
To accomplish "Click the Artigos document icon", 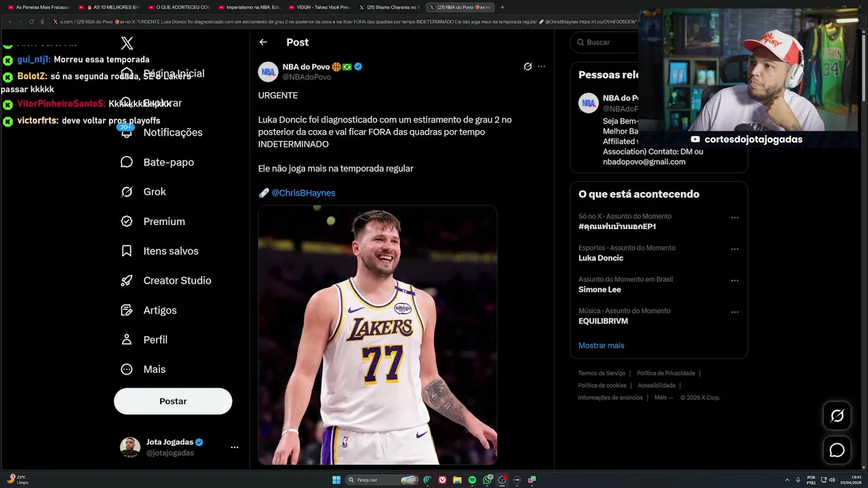I will (127, 310).
